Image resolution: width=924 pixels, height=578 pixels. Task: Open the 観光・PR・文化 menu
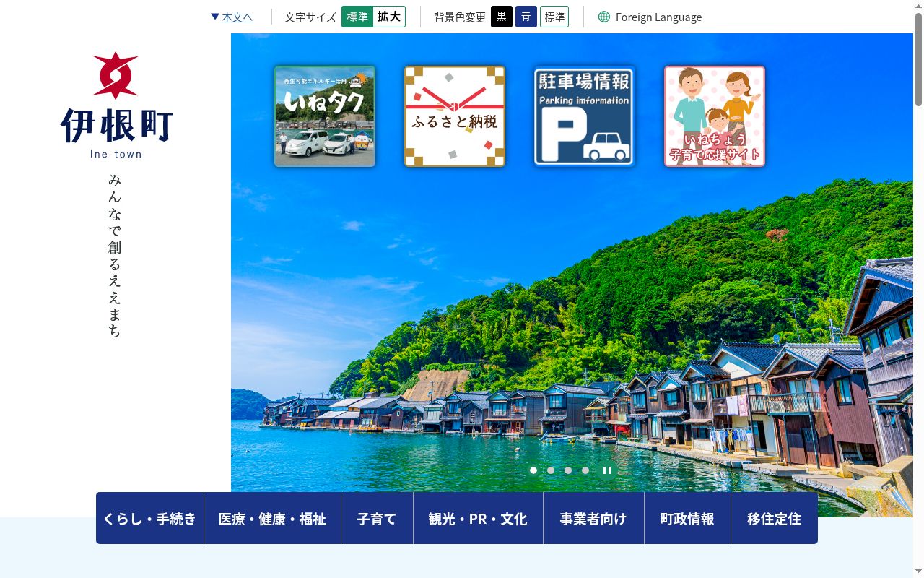(479, 518)
